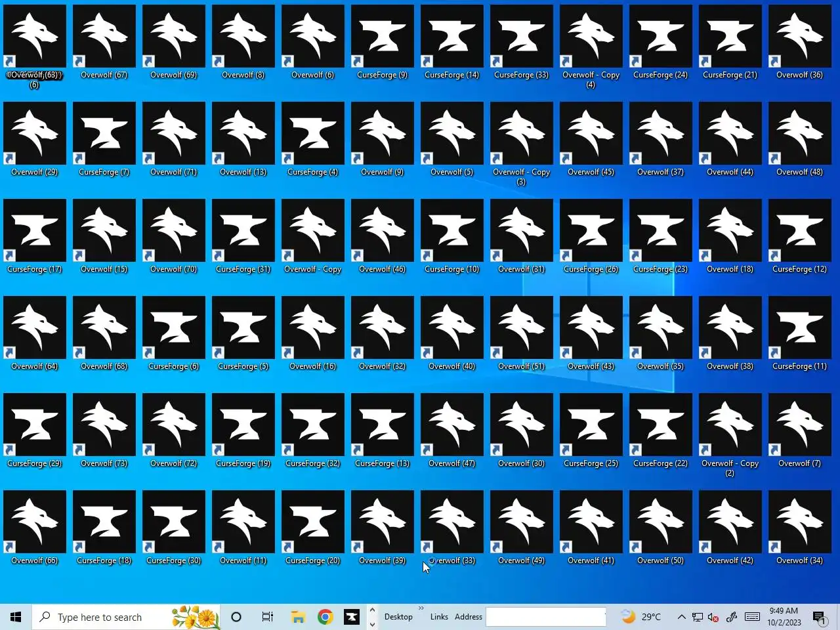
Task: Select the Overwolf (67) desktop shortcut
Action: pos(104,43)
